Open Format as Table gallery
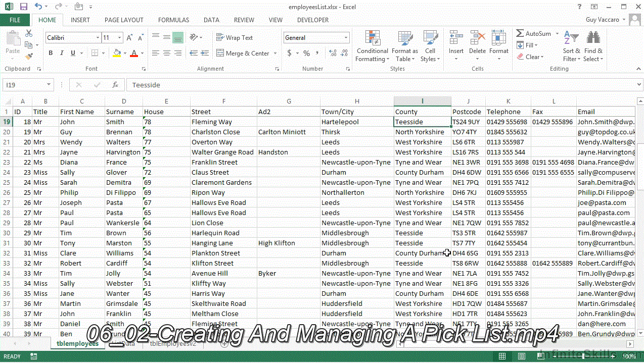The height and width of the screenshot is (363, 644). click(x=405, y=46)
